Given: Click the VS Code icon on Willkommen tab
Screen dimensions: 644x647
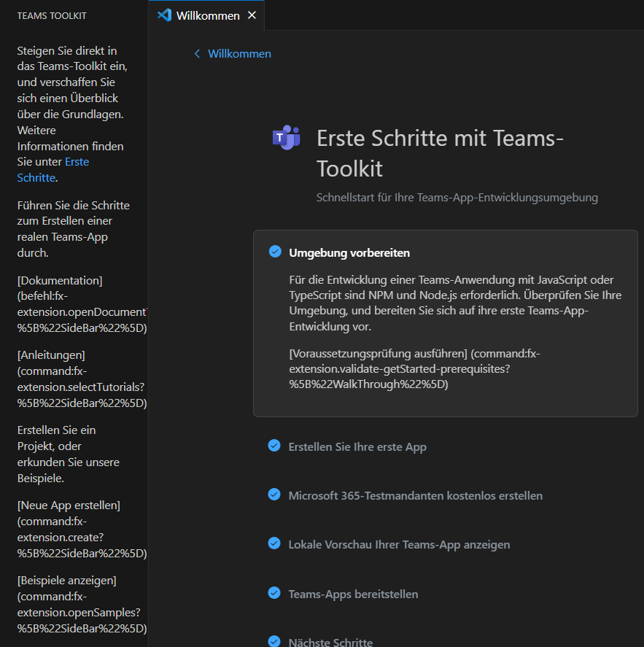Looking at the screenshot, I should pos(165,15).
